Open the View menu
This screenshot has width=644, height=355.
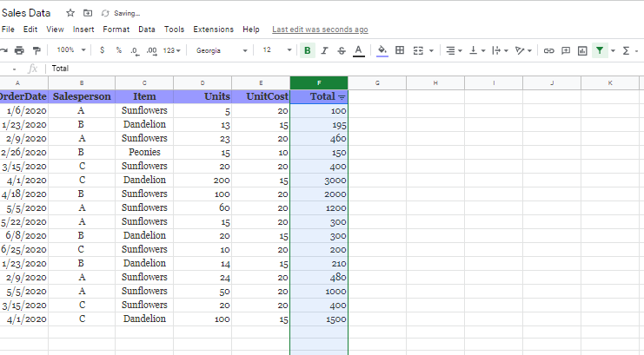click(x=55, y=30)
